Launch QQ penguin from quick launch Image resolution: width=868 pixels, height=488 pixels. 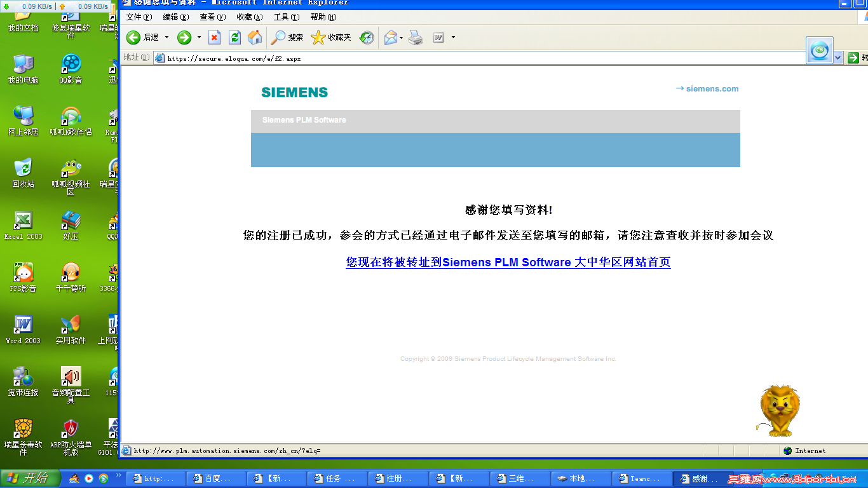74,478
